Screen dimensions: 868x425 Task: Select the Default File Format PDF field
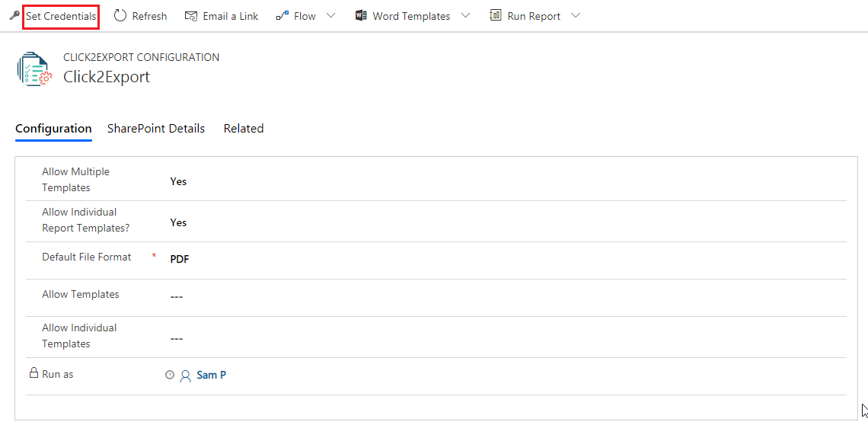click(x=180, y=259)
